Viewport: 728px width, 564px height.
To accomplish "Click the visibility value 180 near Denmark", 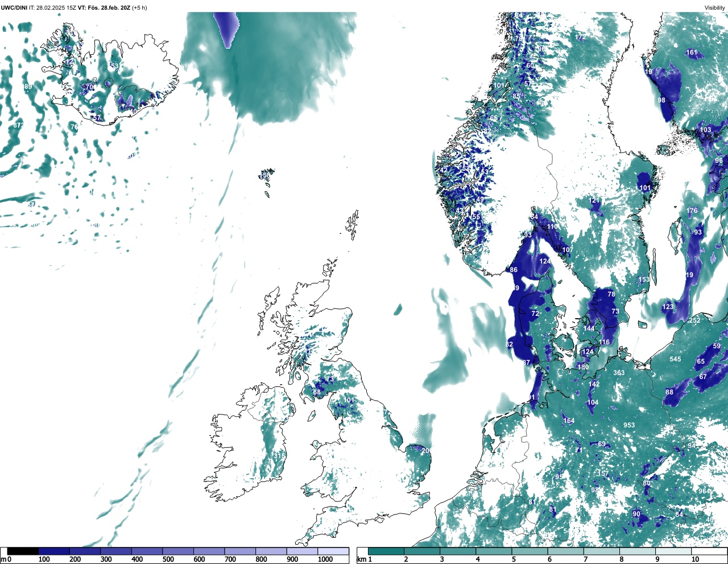I will [x=583, y=367].
